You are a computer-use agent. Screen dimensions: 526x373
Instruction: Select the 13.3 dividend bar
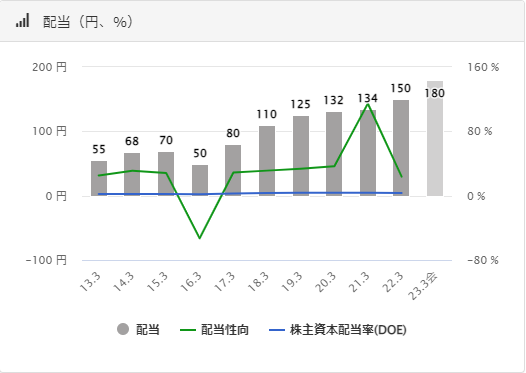(x=99, y=178)
